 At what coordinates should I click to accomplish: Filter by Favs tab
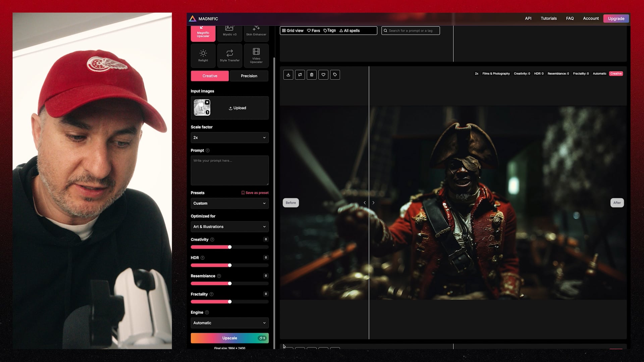tap(314, 31)
